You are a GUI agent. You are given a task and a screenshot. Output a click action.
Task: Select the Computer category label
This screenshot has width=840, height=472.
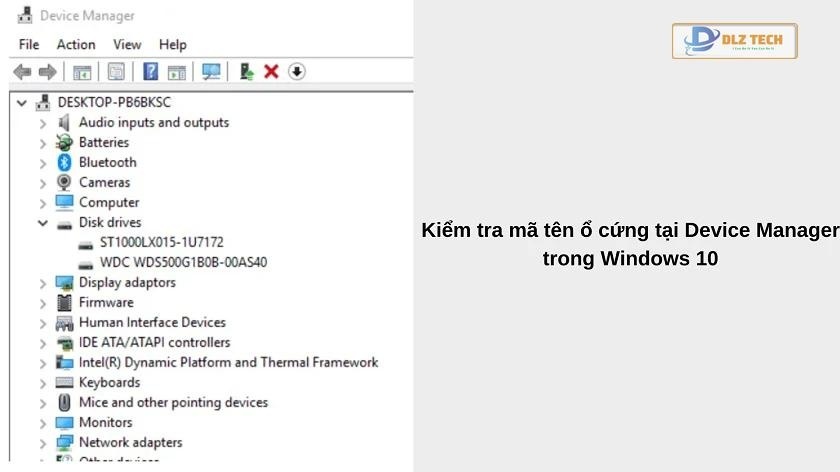tap(109, 203)
